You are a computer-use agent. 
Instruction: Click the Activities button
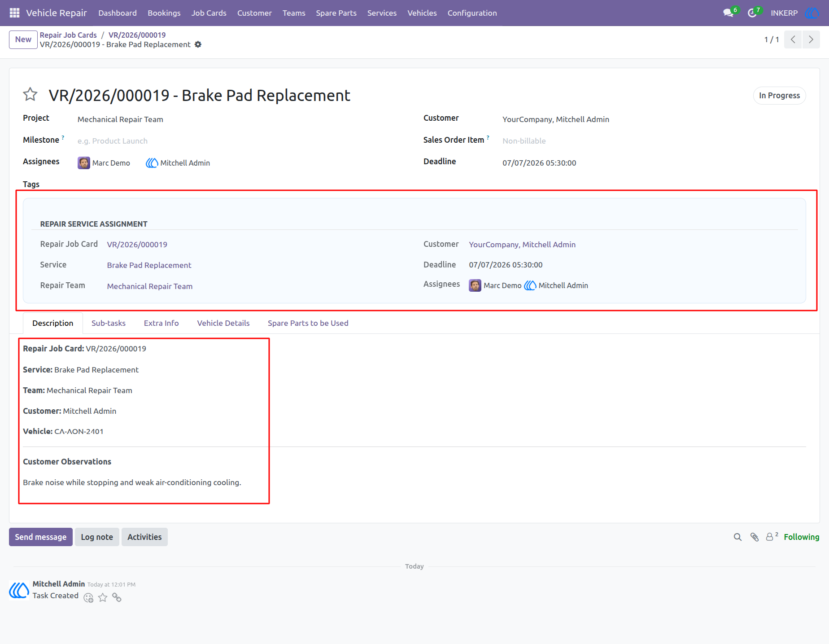tap(144, 537)
